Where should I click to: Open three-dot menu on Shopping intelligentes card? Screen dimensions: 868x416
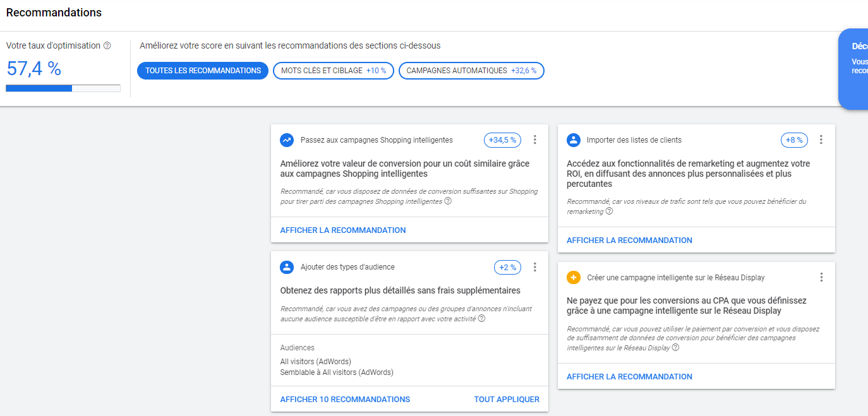coord(535,140)
